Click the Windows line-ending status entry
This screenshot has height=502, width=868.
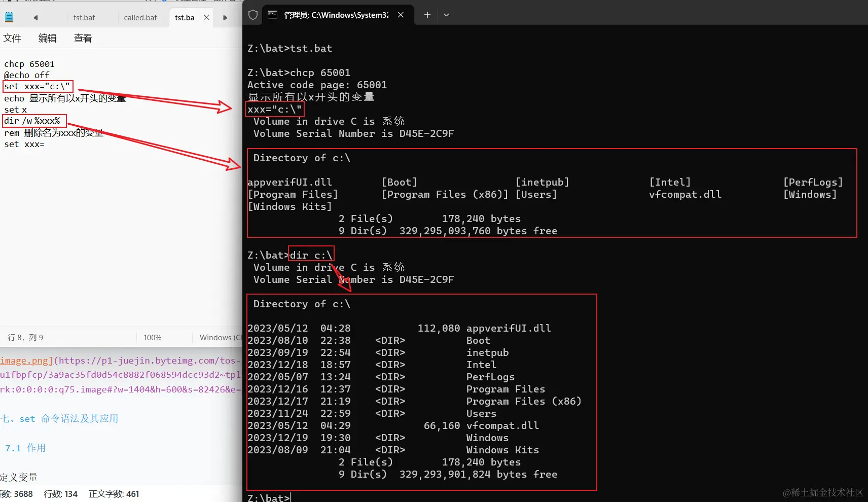point(221,337)
